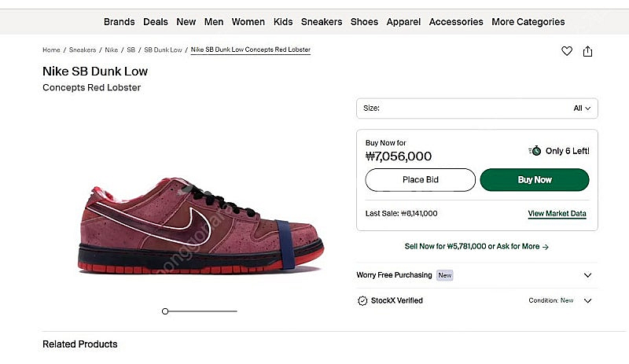
Task: Click the Red Lobster shoe product image
Action: tap(200, 226)
